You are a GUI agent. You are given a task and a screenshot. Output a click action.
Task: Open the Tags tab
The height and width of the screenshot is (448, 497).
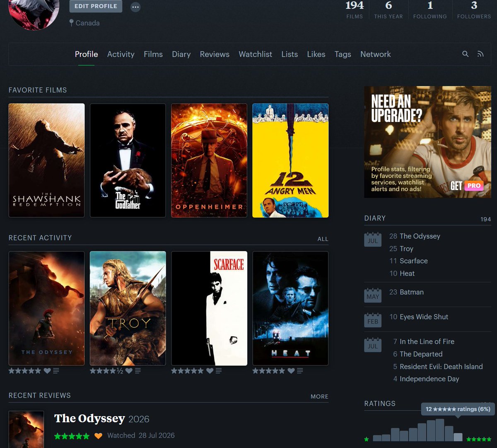click(x=343, y=54)
